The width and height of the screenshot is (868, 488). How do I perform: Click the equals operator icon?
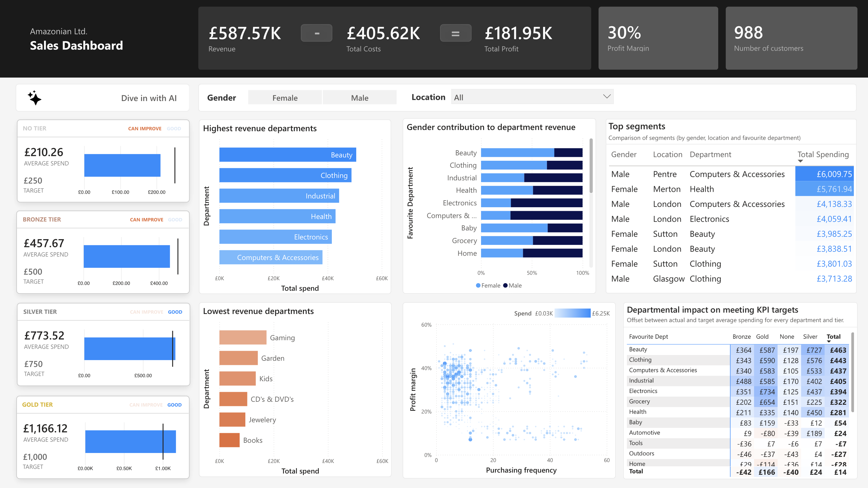[x=455, y=33]
